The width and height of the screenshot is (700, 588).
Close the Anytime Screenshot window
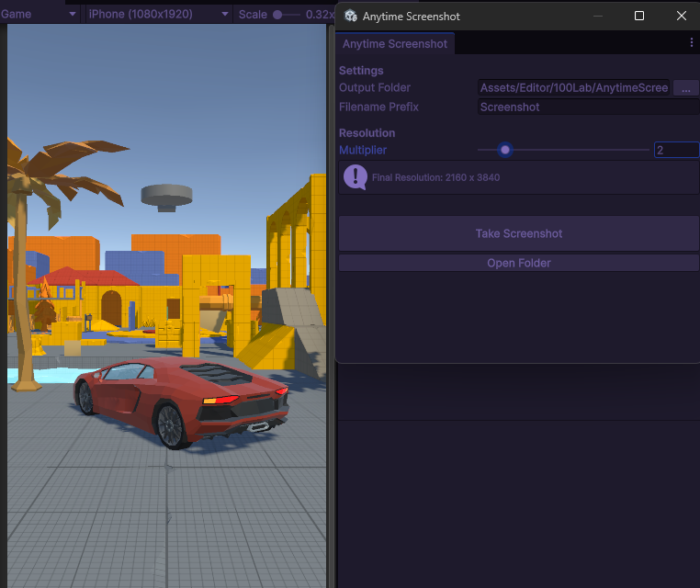click(682, 16)
